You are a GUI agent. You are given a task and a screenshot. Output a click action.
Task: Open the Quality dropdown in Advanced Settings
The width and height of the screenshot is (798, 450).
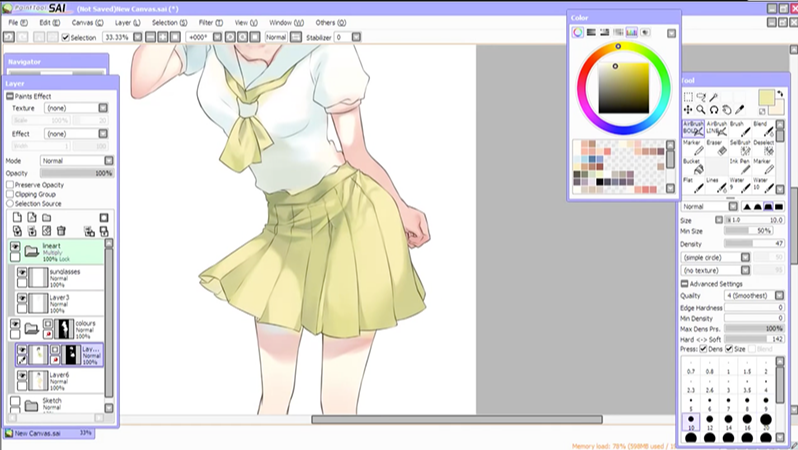click(753, 296)
